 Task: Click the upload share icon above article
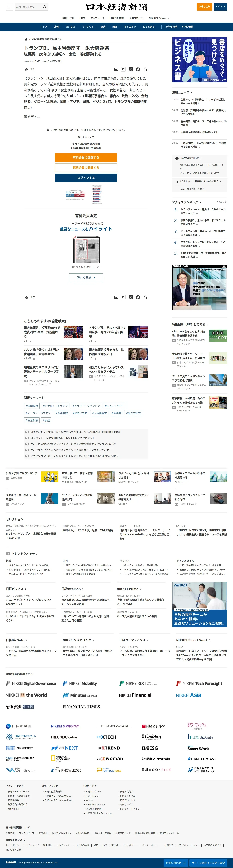coord(145,69)
